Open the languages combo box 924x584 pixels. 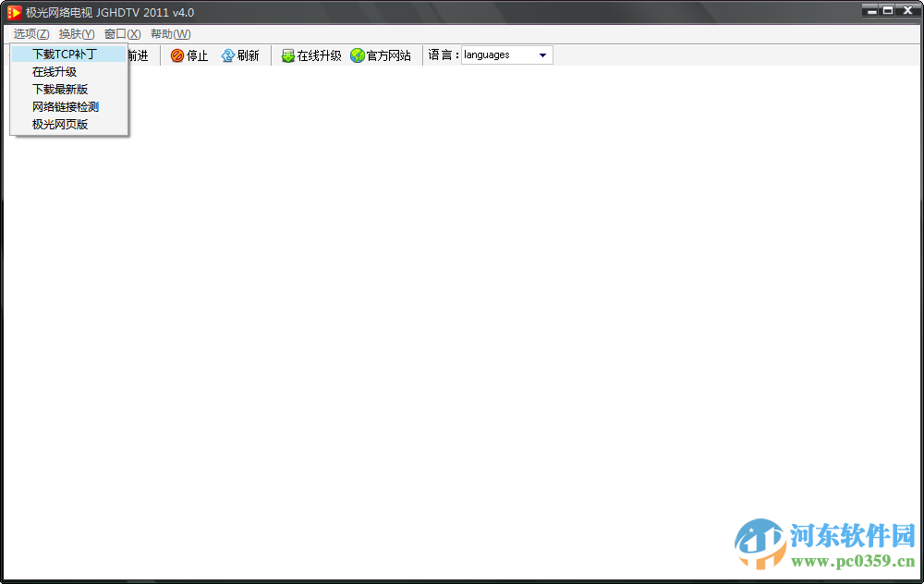point(506,55)
